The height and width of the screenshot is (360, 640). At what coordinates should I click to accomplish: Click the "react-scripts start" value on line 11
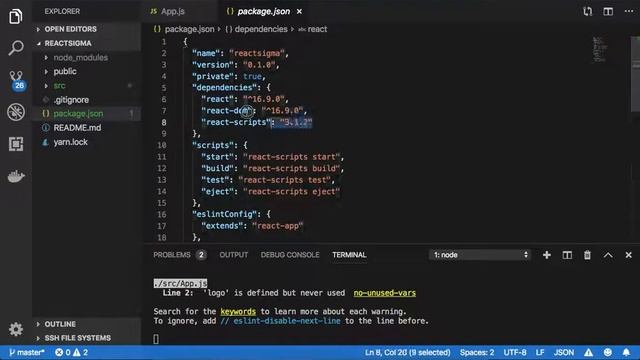(291, 157)
